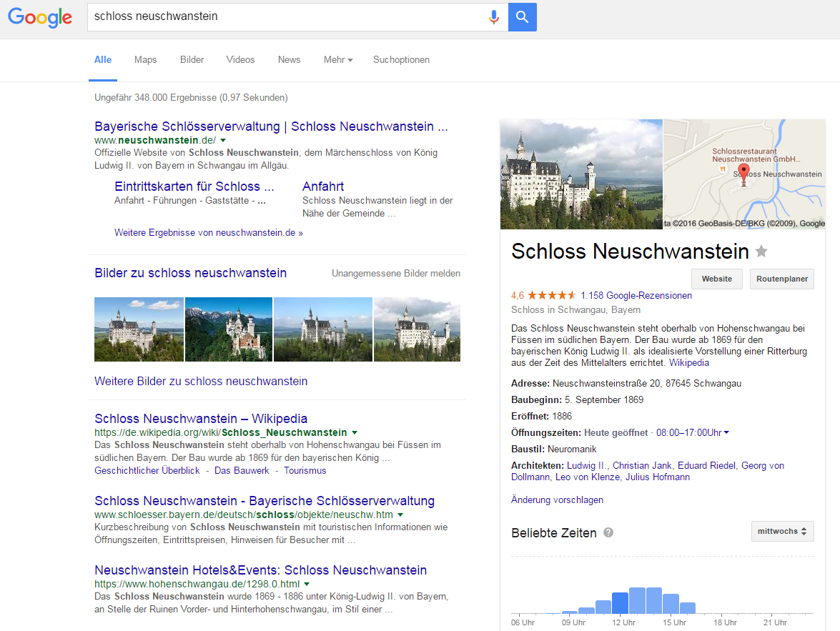Image resolution: width=840 pixels, height=631 pixels.
Task: Click the restaurant icon on the map
Action: [x=723, y=169]
